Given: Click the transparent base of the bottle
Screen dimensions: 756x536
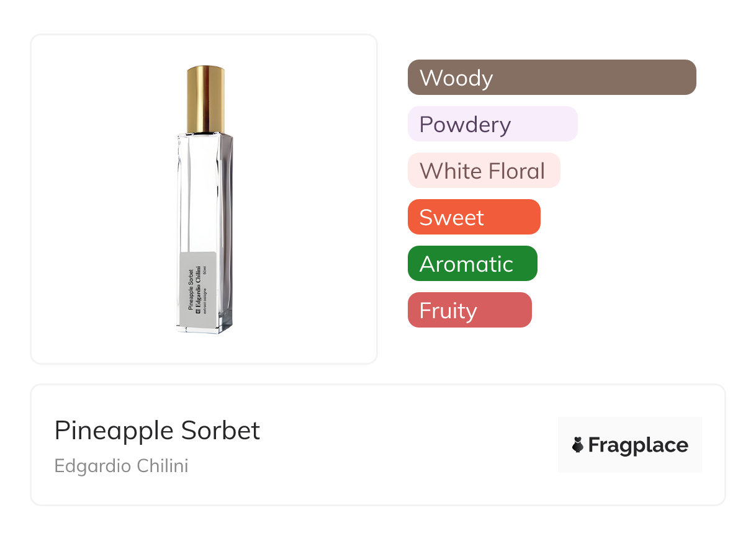Looking at the screenshot, I should point(205,329).
